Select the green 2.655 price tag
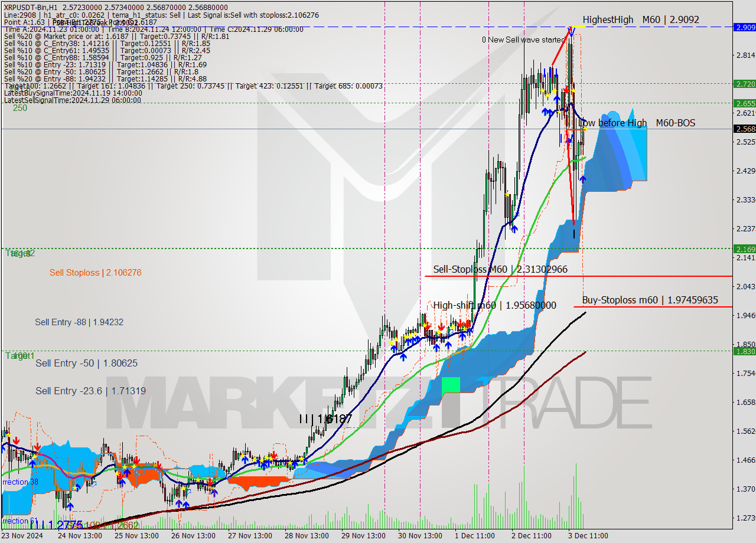756x543 pixels. point(744,103)
